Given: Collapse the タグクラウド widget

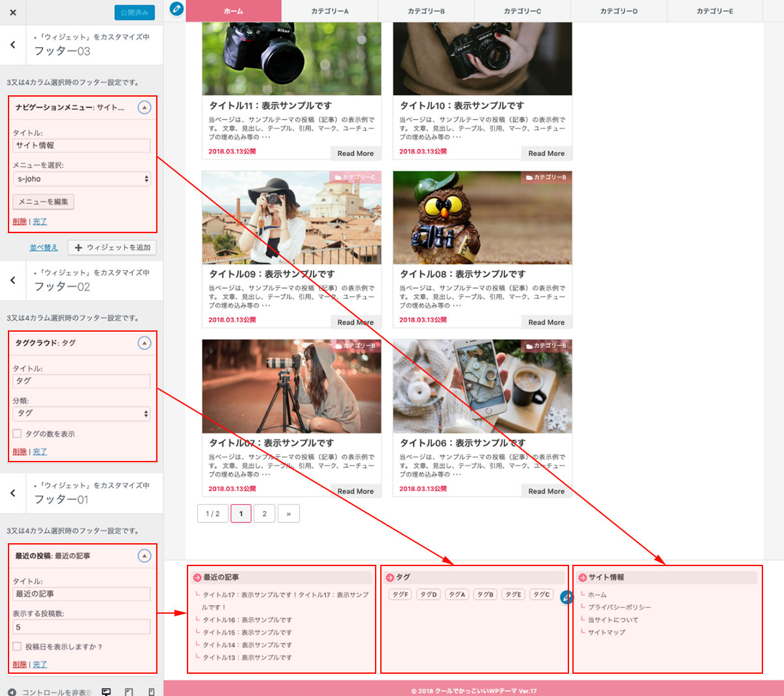Looking at the screenshot, I should 144,343.
